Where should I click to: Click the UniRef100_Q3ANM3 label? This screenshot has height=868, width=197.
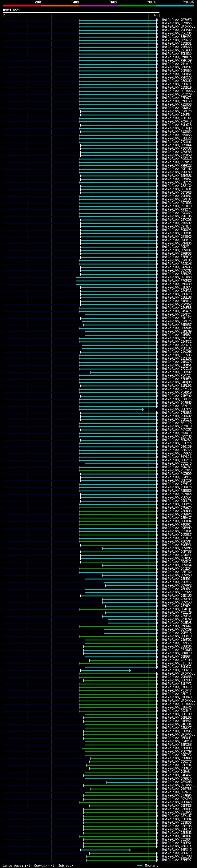[177, 511]
